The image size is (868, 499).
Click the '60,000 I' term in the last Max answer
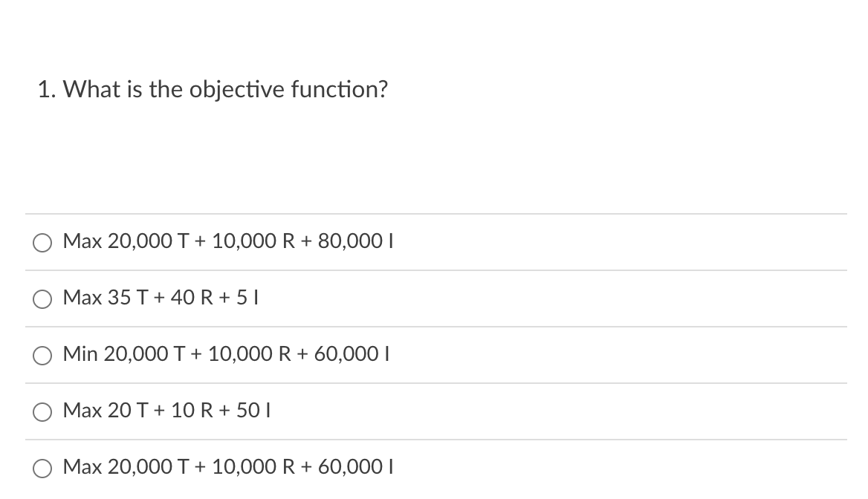coord(355,467)
